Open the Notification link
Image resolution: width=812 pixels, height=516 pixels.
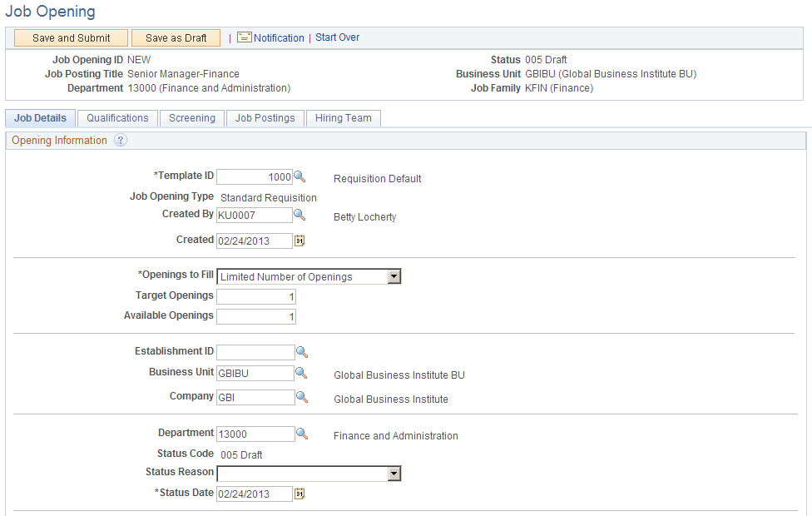[279, 37]
